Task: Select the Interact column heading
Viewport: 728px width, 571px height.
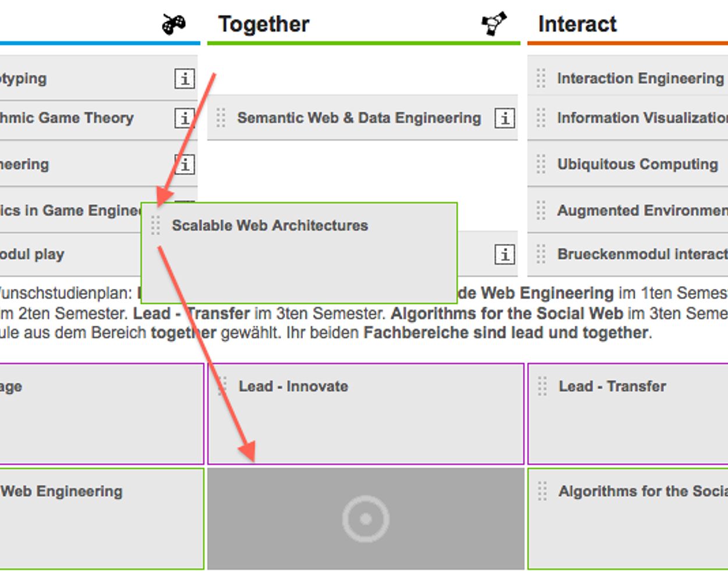Action: coord(577,24)
